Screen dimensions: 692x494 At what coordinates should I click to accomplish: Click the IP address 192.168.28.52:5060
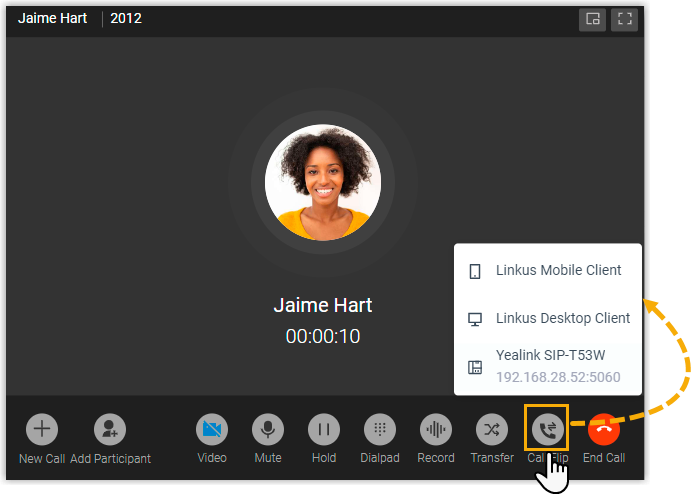click(558, 377)
